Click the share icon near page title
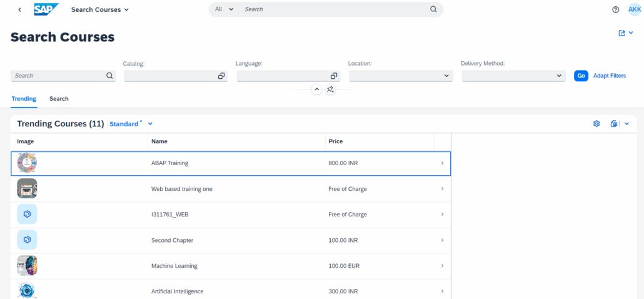Viewport: 644px width, 299px height. [x=622, y=33]
